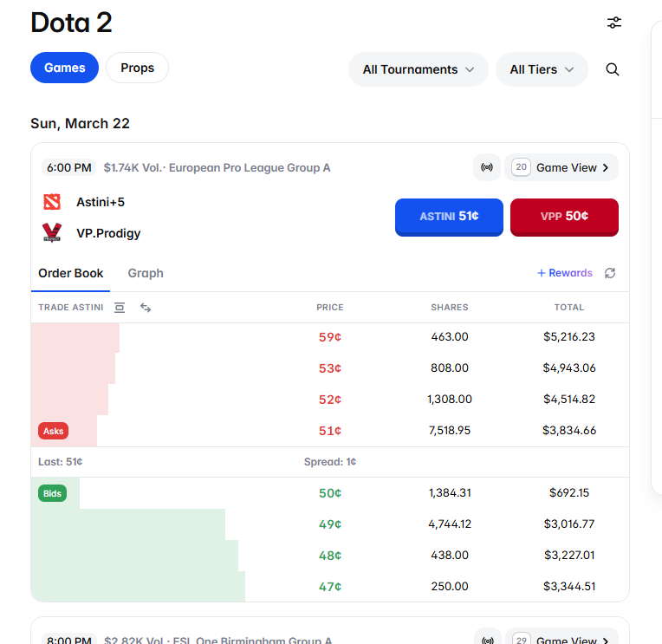Viewport: 662px width, 644px height.
Task: Select the 47¢ bid price
Action: pos(330,587)
